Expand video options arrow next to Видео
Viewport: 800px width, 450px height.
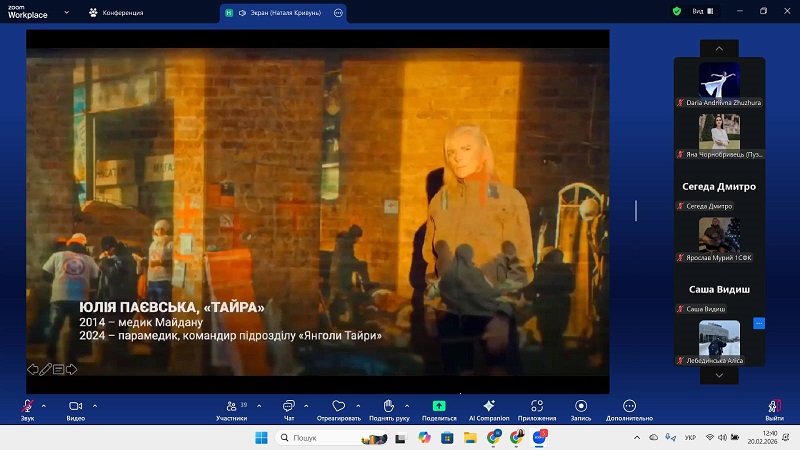[x=94, y=405]
